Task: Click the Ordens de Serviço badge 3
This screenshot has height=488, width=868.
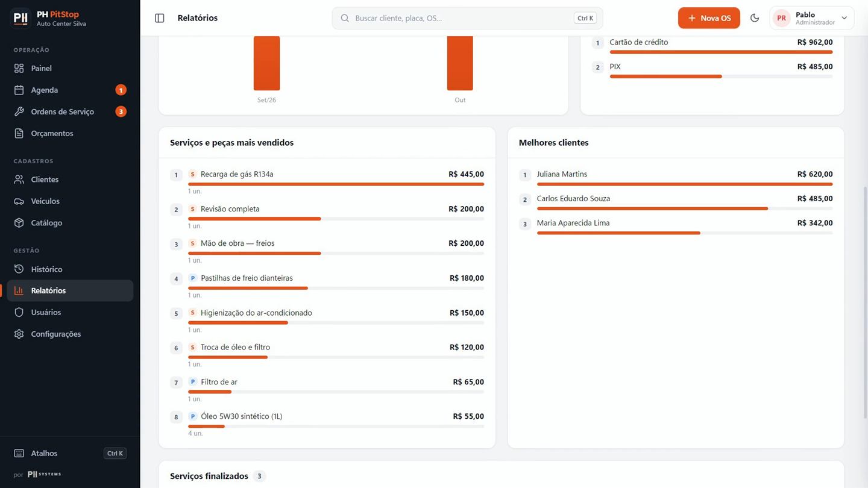Action: coord(121,111)
